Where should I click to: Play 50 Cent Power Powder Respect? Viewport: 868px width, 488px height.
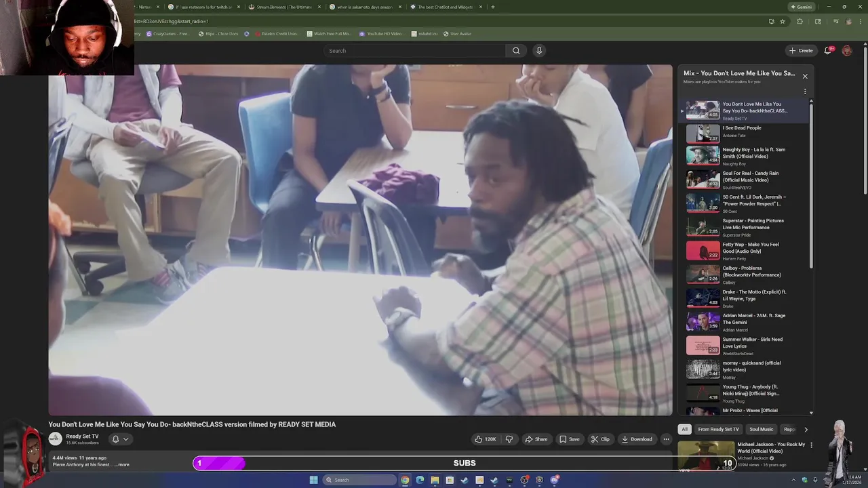[744, 203]
